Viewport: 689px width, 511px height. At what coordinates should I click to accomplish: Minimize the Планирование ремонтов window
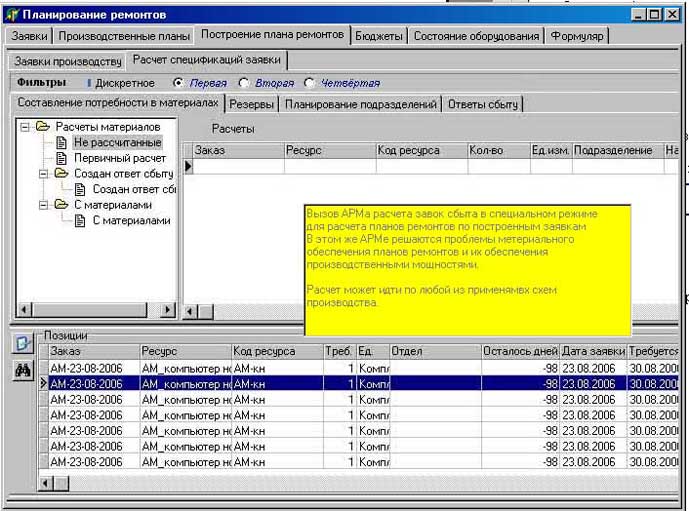click(639, 14)
